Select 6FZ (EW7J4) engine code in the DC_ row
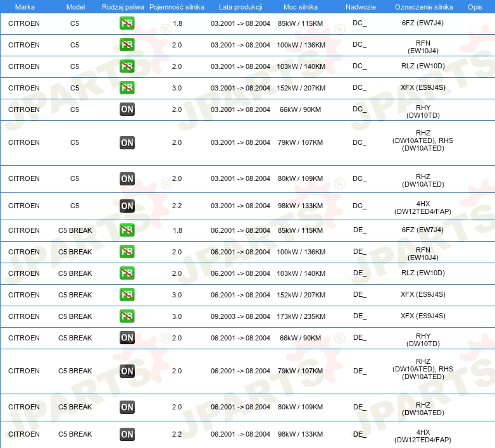 tap(422, 23)
